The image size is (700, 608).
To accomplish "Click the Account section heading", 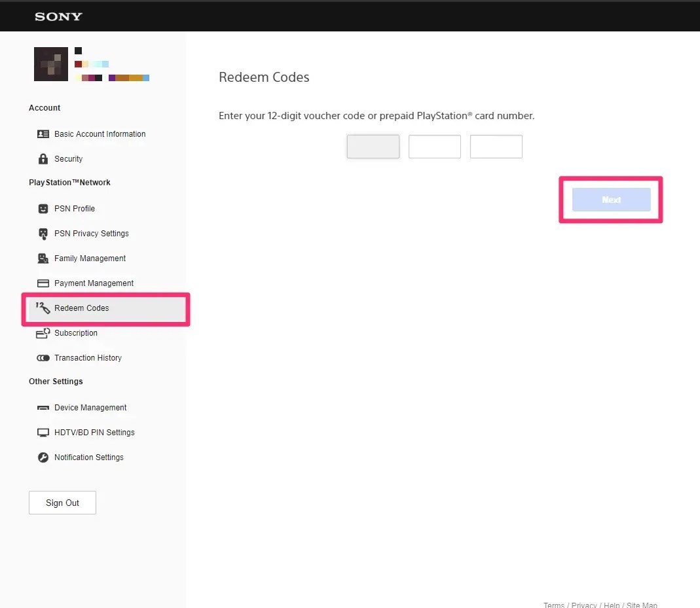I will pyautogui.click(x=45, y=108).
